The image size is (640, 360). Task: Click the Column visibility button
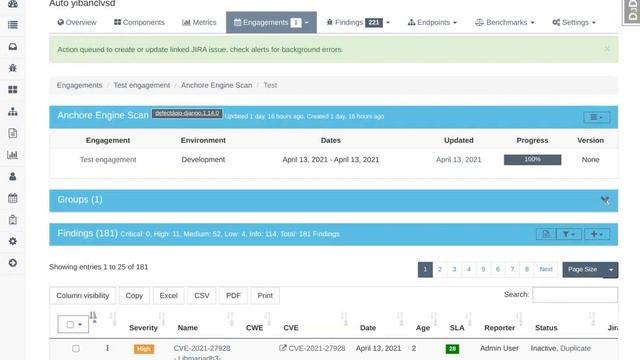83,296
